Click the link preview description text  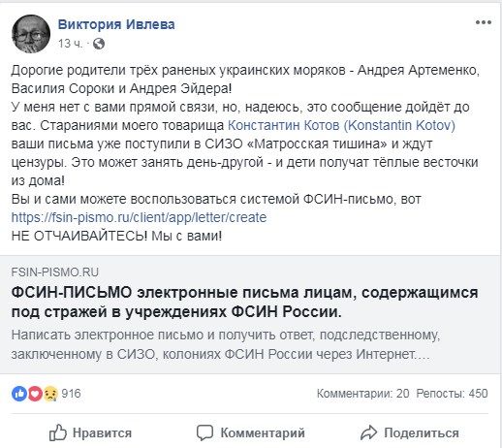click(x=226, y=344)
